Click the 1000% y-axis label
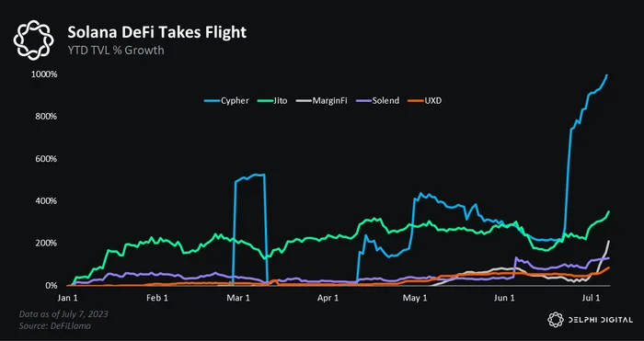 pyautogui.click(x=44, y=74)
